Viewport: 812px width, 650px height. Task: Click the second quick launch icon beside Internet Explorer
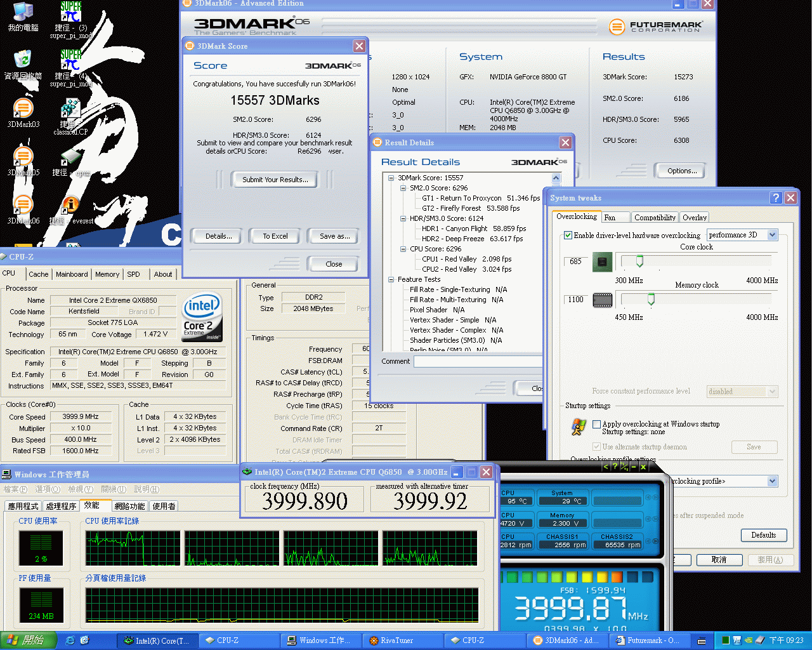pos(84,640)
